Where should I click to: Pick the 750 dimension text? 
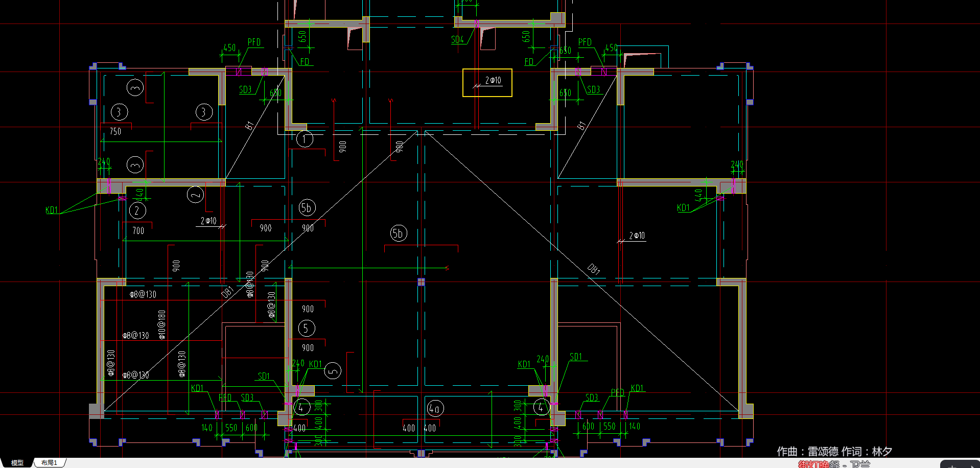pyautogui.click(x=115, y=131)
